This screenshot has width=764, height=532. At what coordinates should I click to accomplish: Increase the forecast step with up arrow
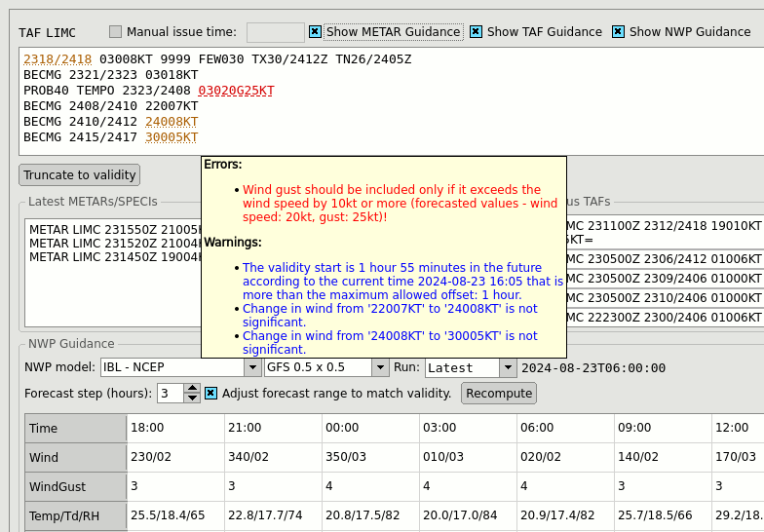pos(193,388)
